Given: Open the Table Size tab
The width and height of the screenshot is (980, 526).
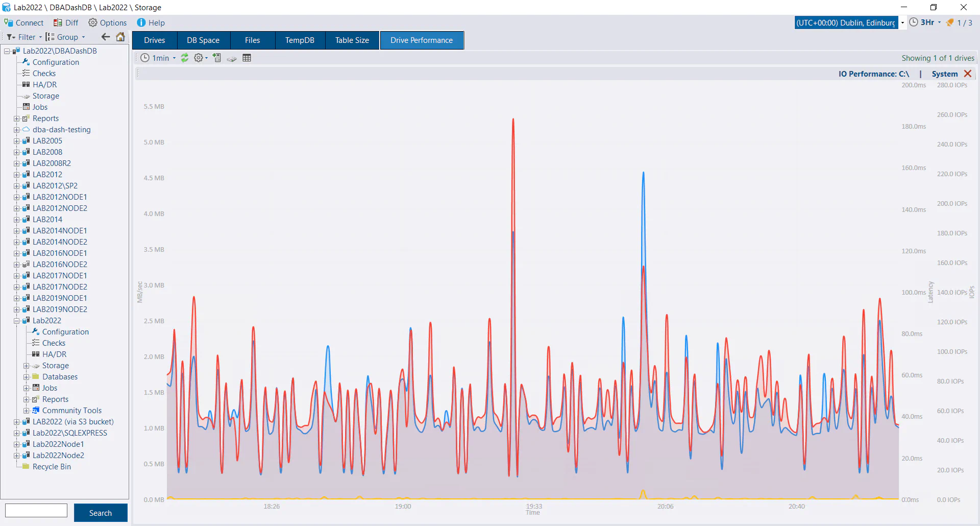Looking at the screenshot, I should 352,40.
